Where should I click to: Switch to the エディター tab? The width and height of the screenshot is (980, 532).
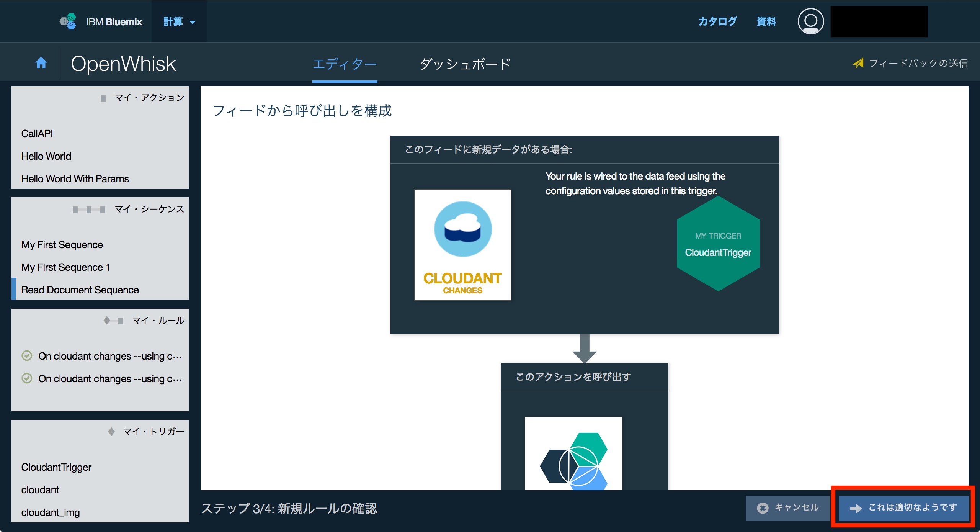click(345, 64)
